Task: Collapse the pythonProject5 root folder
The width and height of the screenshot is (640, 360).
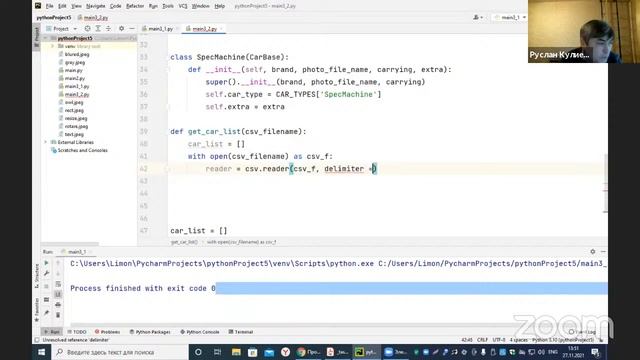Action: click(46, 38)
